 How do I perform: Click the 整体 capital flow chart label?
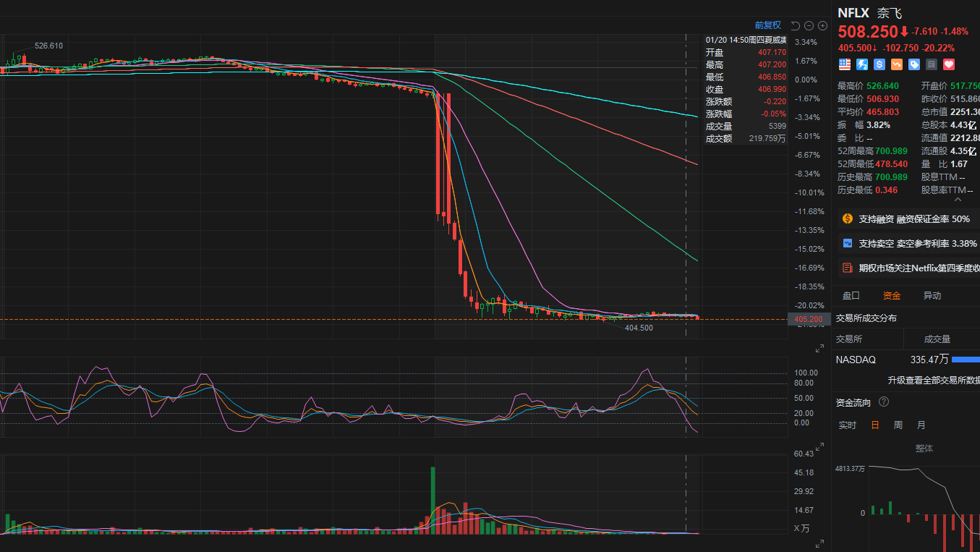click(924, 449)
